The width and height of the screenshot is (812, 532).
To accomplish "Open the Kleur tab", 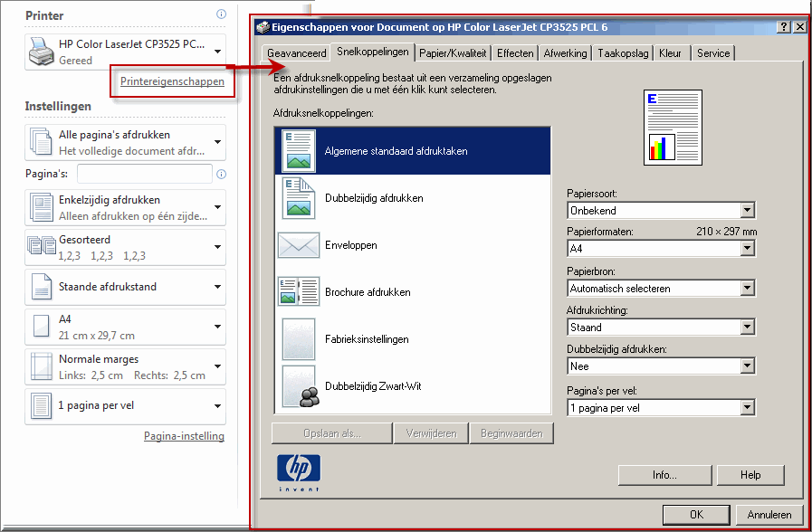I will coord(670,53).
